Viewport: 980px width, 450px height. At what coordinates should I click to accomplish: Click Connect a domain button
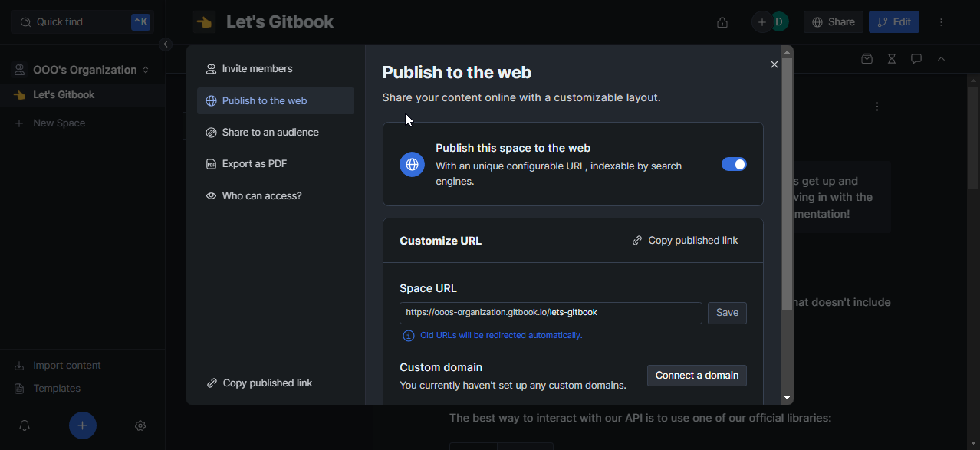pyautogui.click(x=696, y=376)
